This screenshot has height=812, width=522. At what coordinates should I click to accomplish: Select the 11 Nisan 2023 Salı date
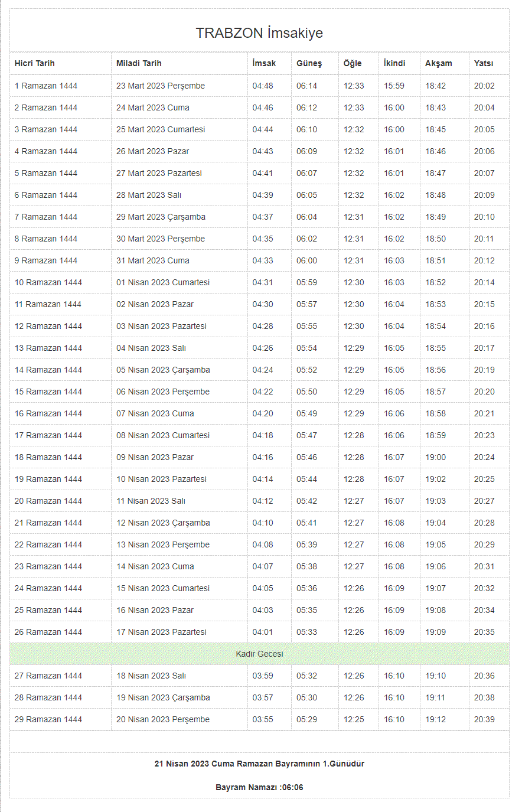[151, 501]
